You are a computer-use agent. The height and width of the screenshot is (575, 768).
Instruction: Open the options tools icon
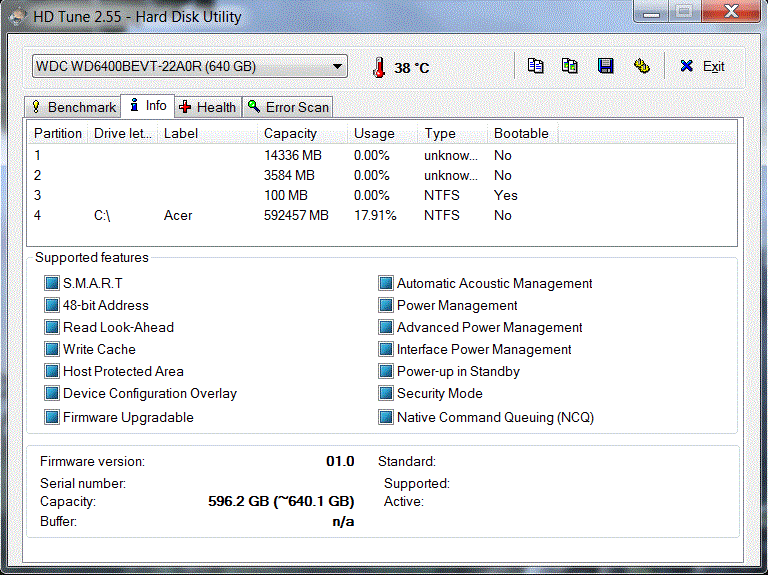642,66
